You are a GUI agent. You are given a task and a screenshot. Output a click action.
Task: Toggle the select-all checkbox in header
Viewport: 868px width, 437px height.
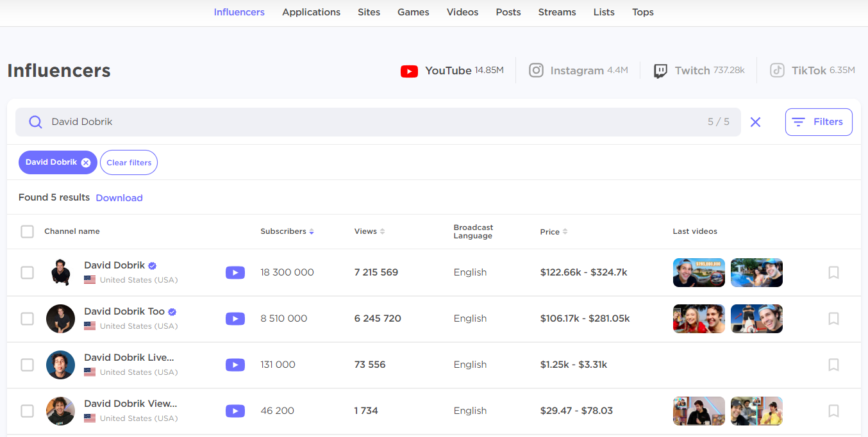(x=27, y=231)
